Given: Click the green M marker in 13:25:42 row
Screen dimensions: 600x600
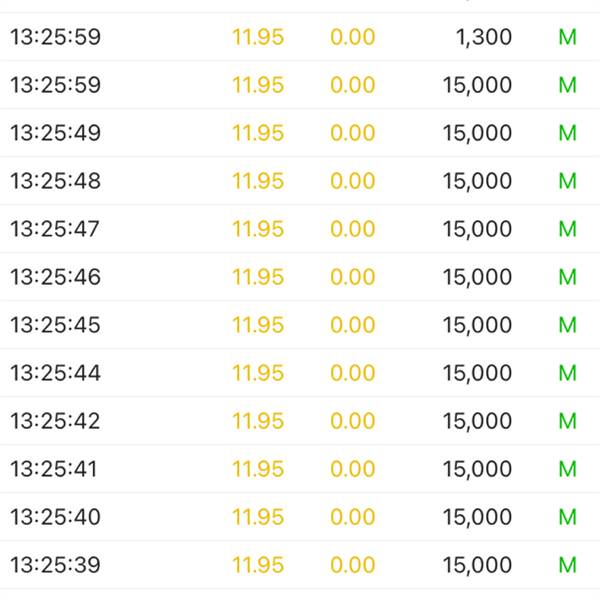Looking at the screenshot, I should point(567,421).
